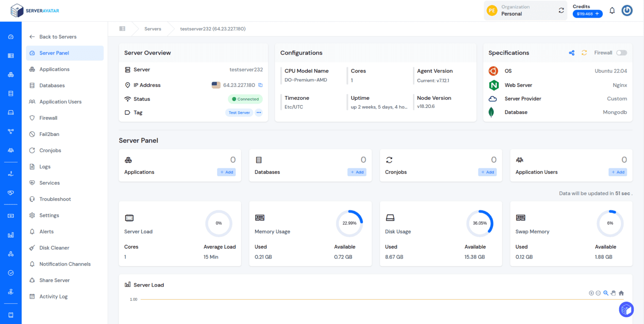The width and height of the screenshot is (644, 324).
Task: Click the share icon in Specifications
Action: pos(571,53)
